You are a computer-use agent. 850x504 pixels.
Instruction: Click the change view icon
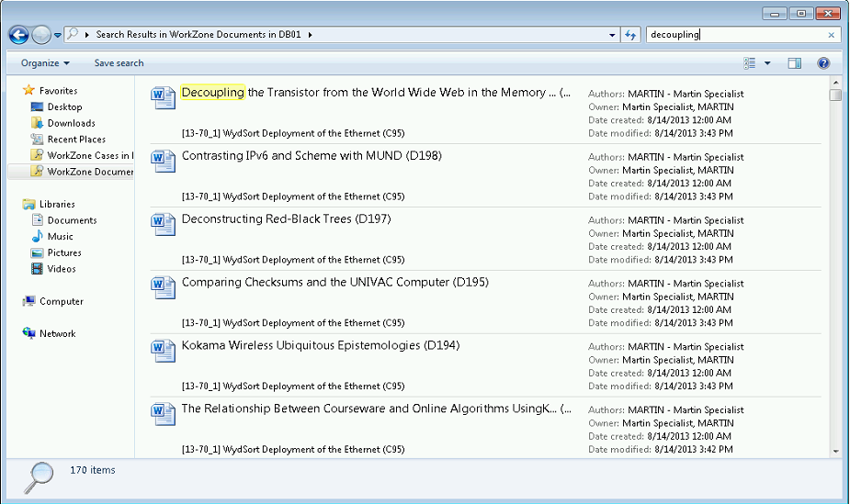click(x=750, y=63)
